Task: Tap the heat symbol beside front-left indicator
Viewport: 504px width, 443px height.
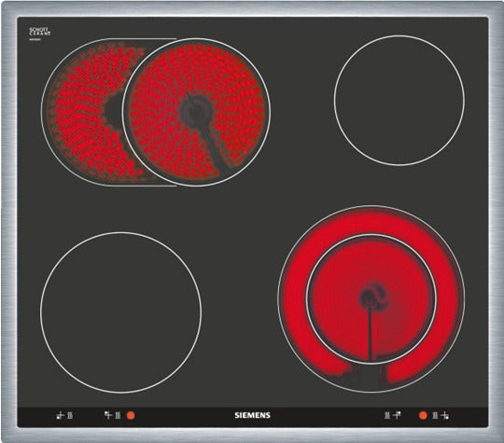Action: 70,415
